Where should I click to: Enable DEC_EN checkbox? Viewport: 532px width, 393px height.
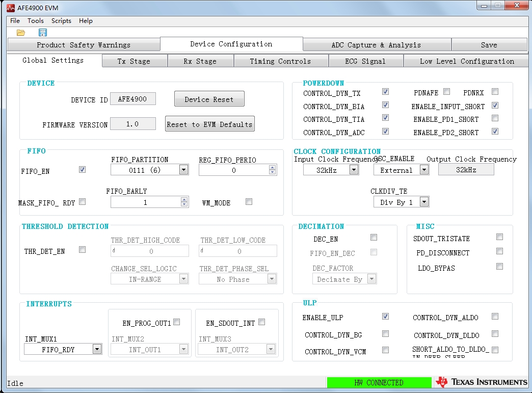374,237
